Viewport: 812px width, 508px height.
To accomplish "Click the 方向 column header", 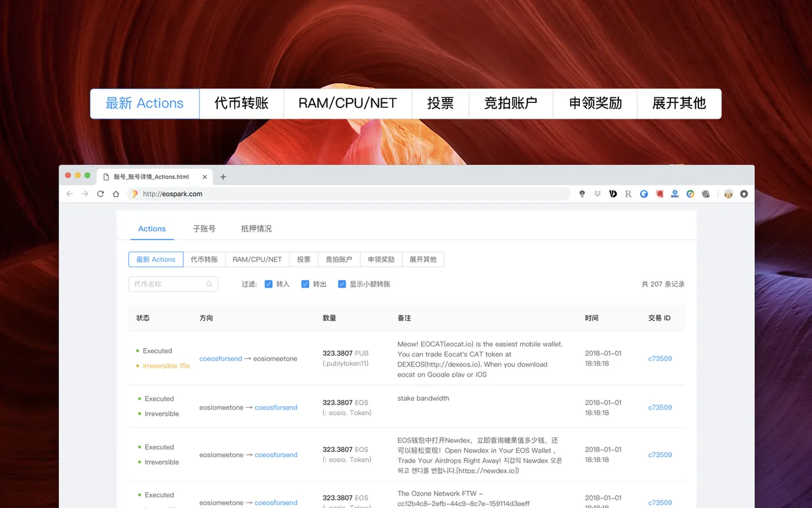I will [x=206, y=317].
